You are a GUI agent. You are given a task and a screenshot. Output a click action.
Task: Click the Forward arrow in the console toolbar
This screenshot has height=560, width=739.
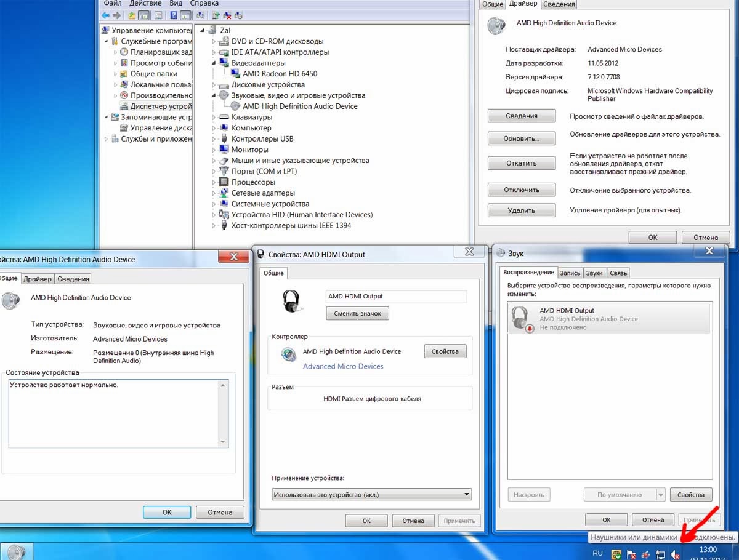click(116, 15)
